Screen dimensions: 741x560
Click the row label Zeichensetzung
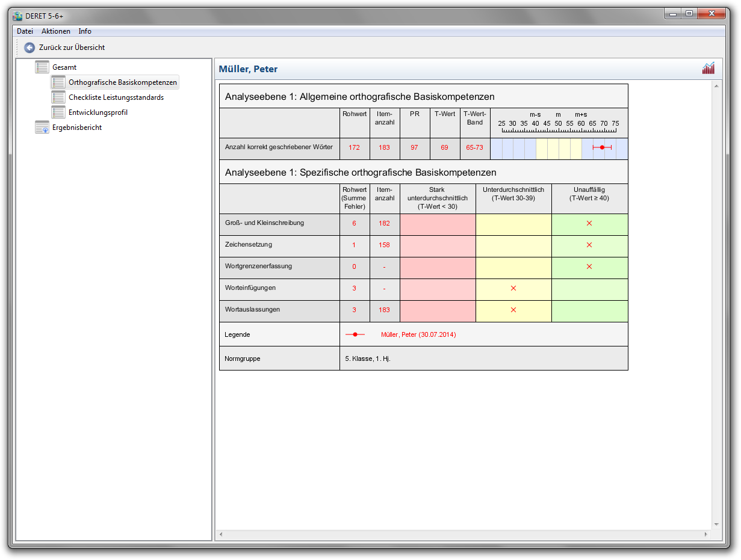click(249, 244)
